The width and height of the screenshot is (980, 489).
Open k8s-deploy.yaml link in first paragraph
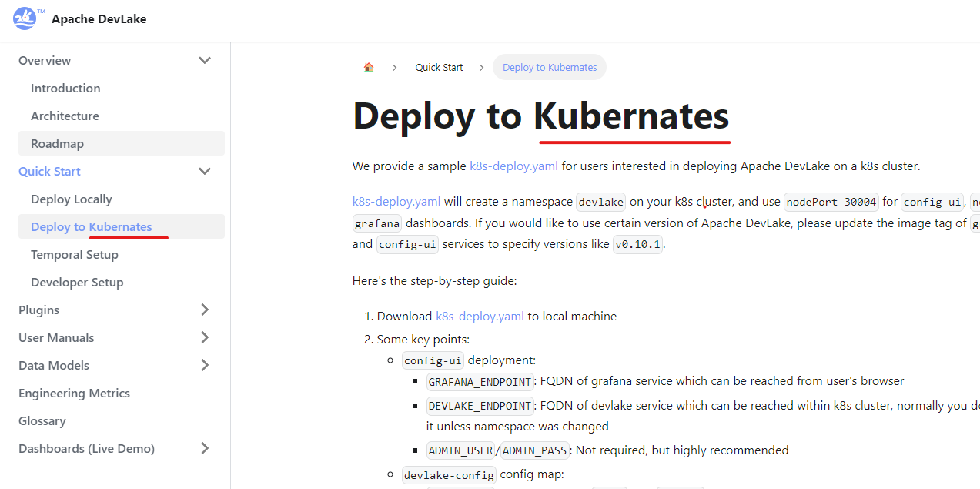click(514, 166)
